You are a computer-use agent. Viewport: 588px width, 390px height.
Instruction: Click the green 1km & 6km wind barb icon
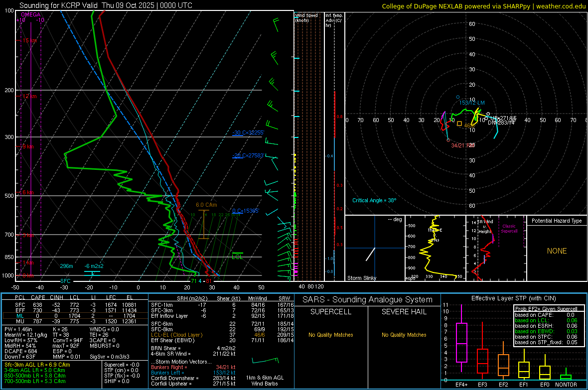[x=265, y=361]
